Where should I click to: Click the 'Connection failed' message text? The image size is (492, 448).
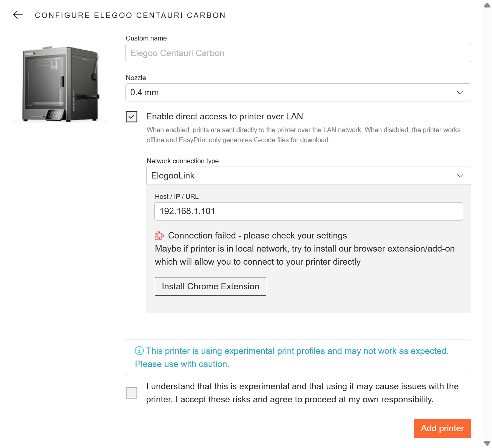pos(257,235)
